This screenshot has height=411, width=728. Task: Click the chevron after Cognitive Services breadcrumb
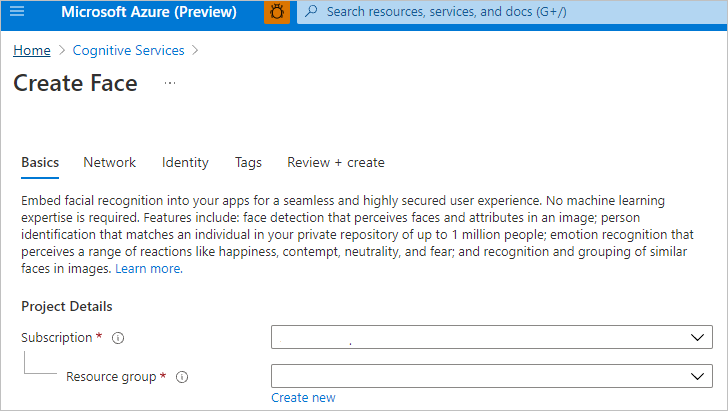pos(195,50)
